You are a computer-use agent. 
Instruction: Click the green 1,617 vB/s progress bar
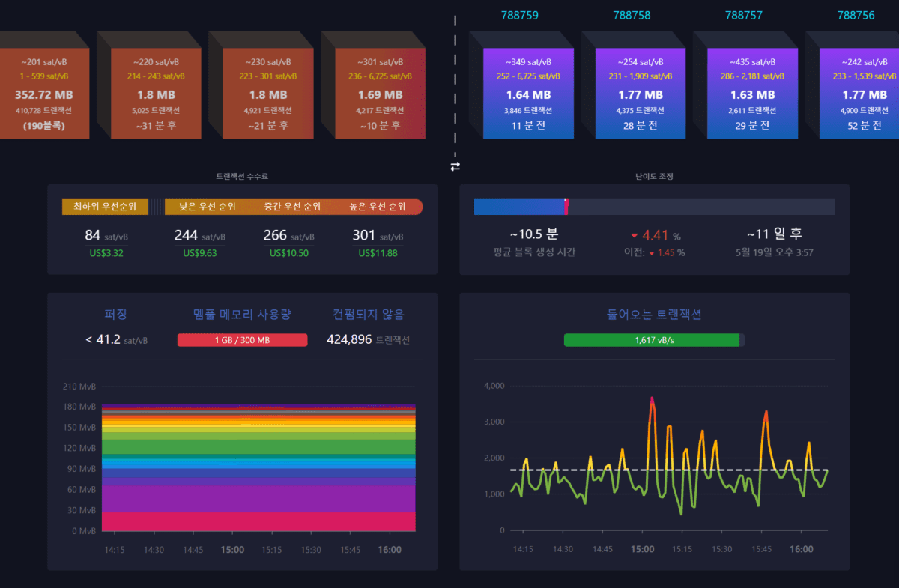[x=654, y=340]
